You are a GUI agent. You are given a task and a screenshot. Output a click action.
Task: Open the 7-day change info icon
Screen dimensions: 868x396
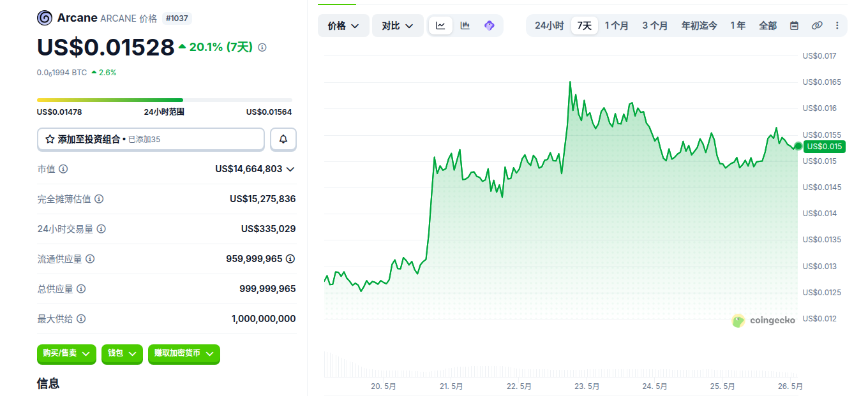[262, 47]
